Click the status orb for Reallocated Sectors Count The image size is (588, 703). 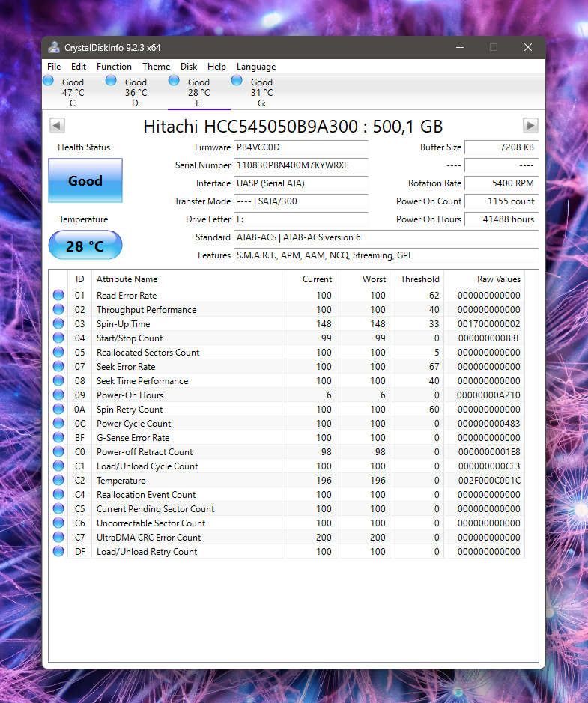pyautogui.click(x=58, y=352)
